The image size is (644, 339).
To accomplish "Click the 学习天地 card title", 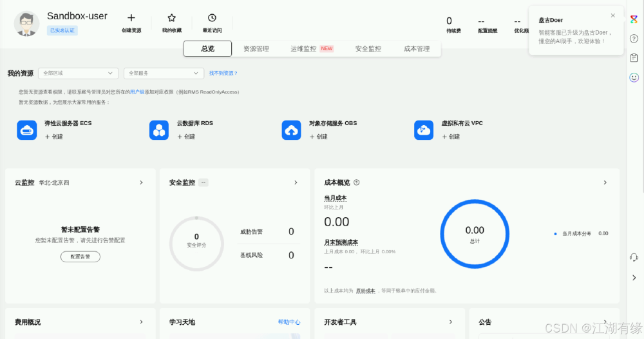I will (x=182, y=322).
